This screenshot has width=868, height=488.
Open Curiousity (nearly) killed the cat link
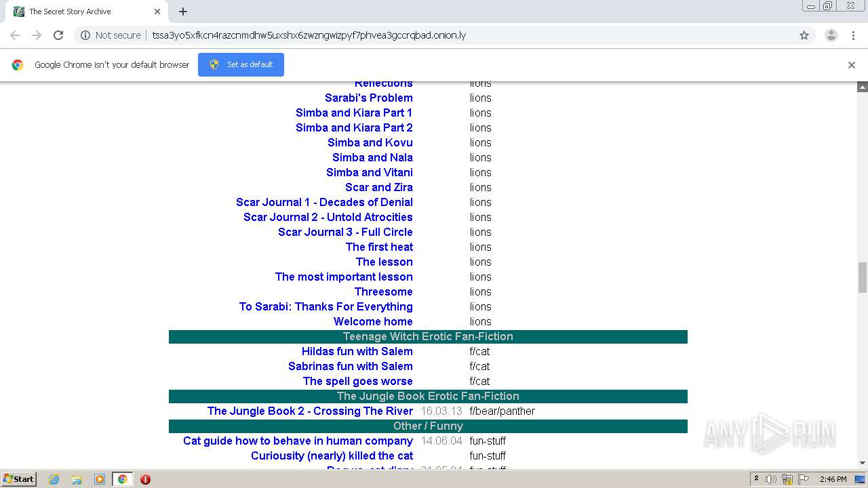click(x=332, y=455)
